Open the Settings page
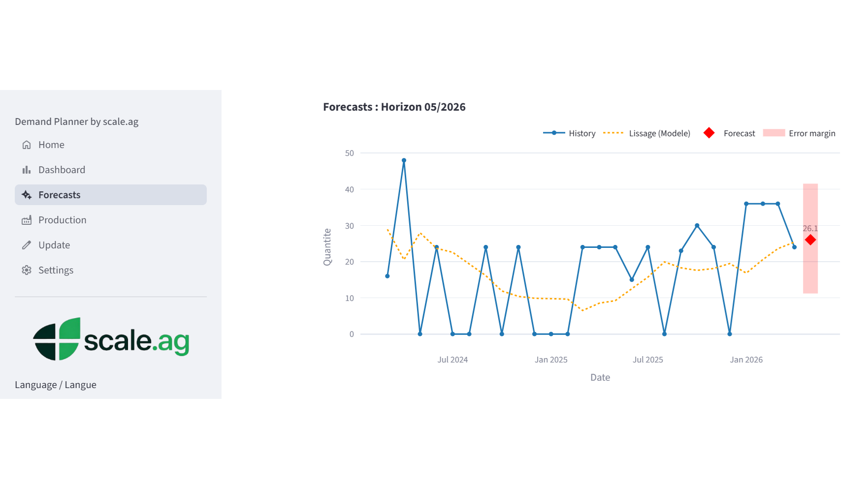Screen dimensions: 868x482 111,270
